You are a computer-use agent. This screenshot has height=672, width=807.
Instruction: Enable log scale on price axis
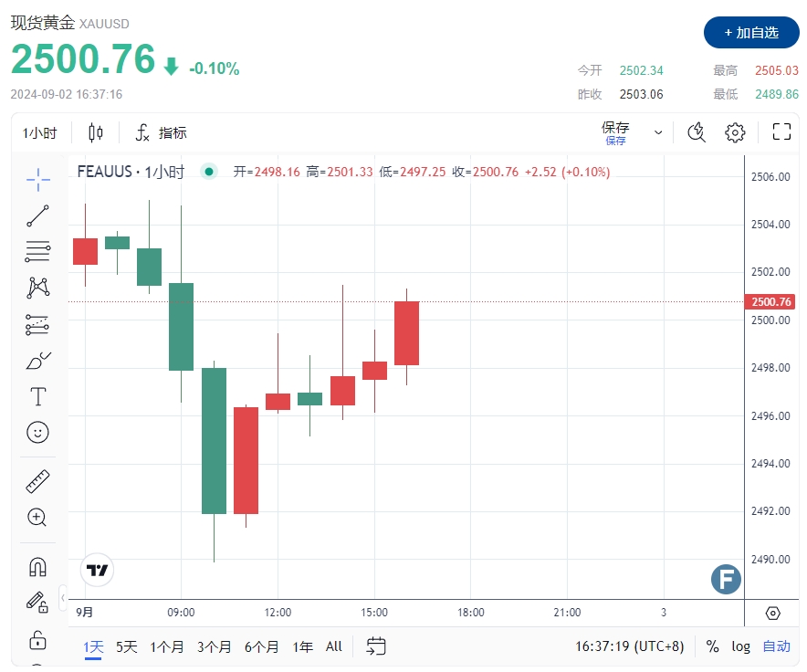(x=740, y=646)
